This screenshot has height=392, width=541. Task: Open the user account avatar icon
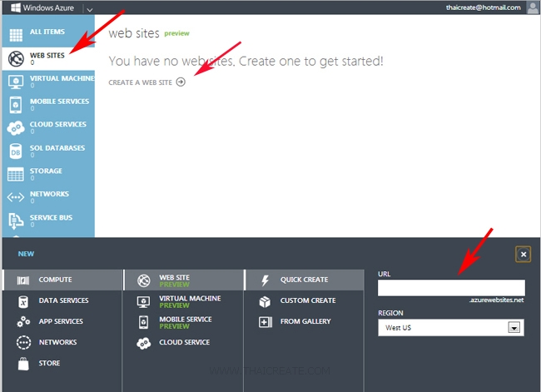533,7
